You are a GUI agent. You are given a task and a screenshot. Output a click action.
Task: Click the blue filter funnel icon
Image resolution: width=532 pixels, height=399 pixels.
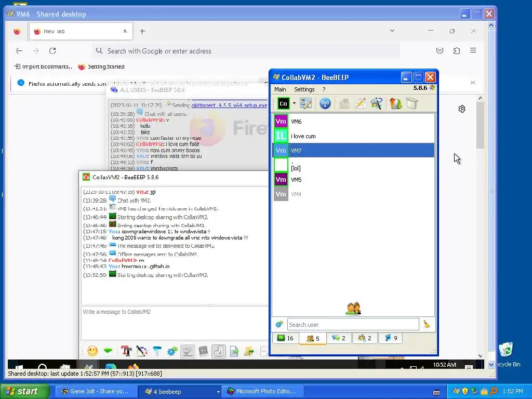(x=157, y=351)
